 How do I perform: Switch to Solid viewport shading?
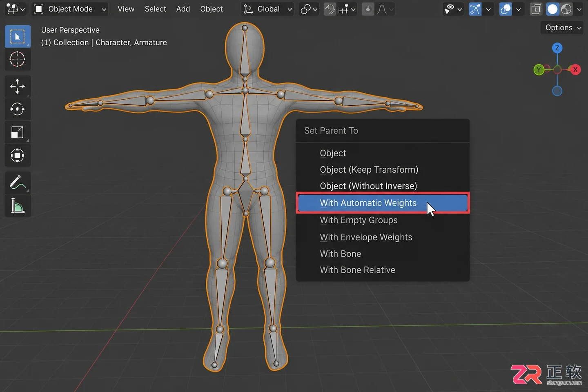tap(552, 9)
